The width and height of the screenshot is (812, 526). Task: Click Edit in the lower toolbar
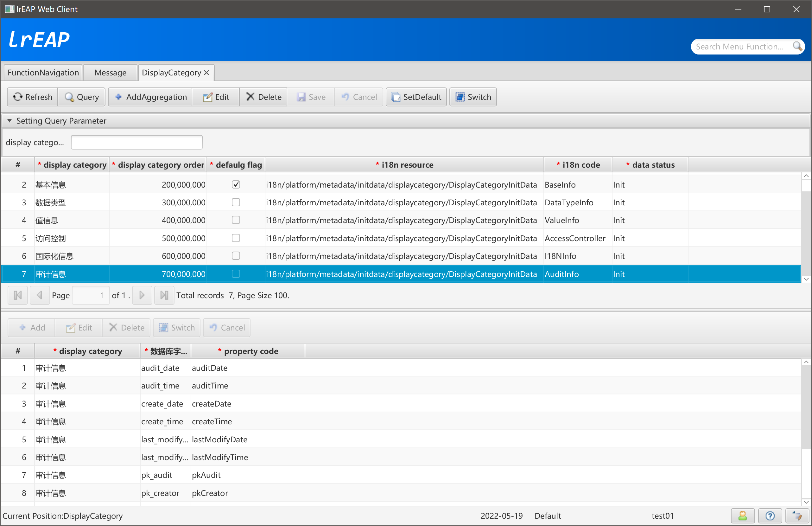tap(79, 328)
